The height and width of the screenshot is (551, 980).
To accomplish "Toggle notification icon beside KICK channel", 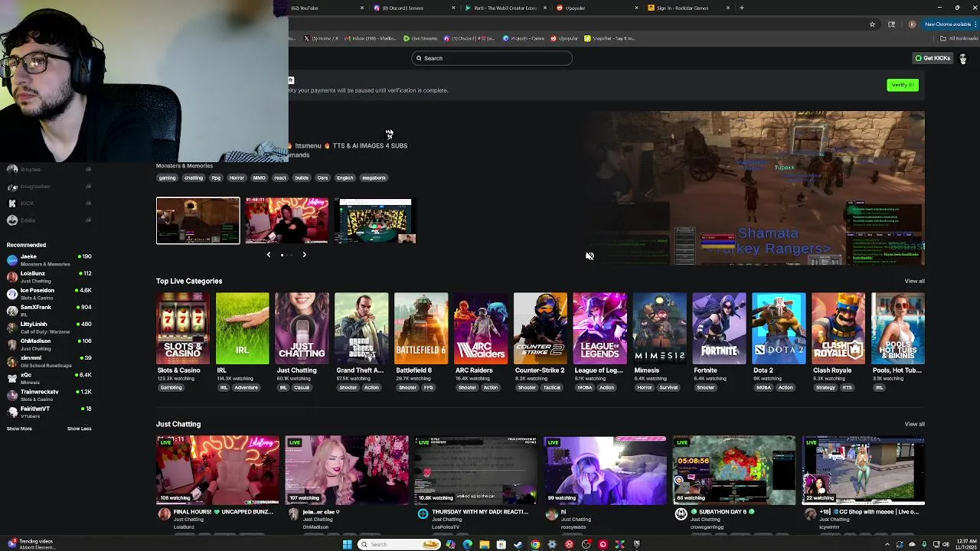I will click(x=89, y=204).
